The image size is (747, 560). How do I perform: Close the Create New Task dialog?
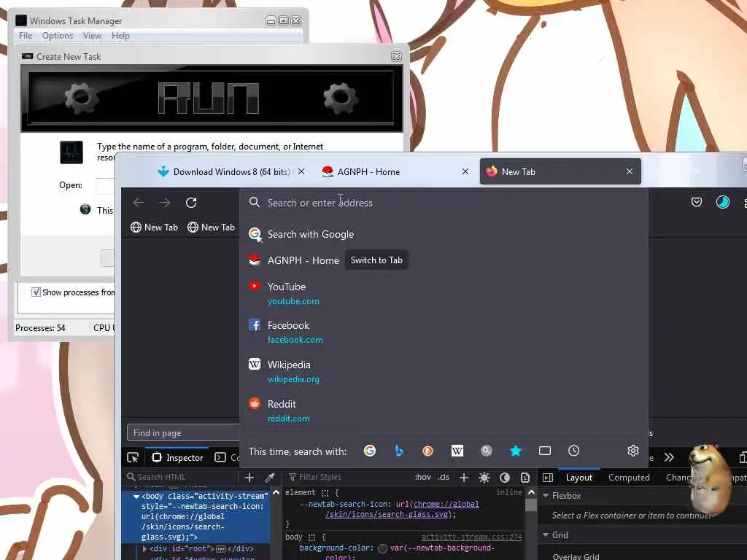point(396,56)
